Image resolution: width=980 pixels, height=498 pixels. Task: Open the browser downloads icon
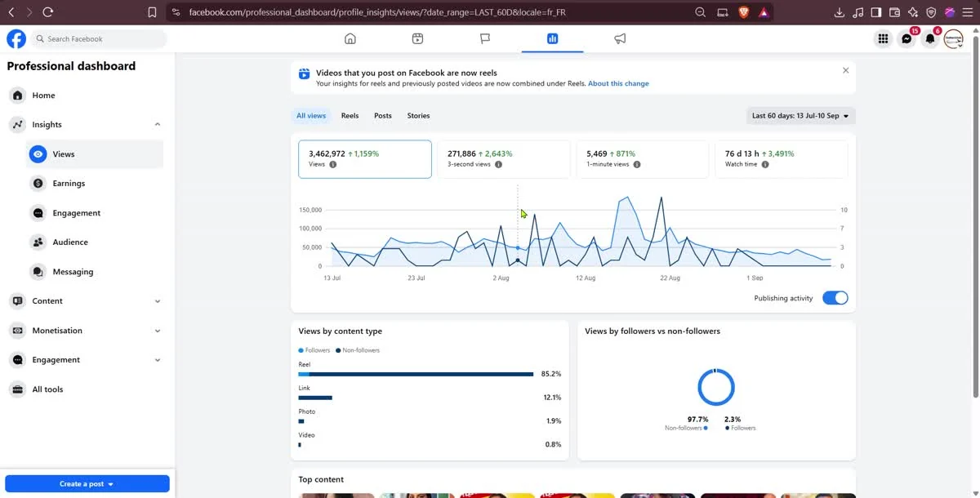pos(840,12)
